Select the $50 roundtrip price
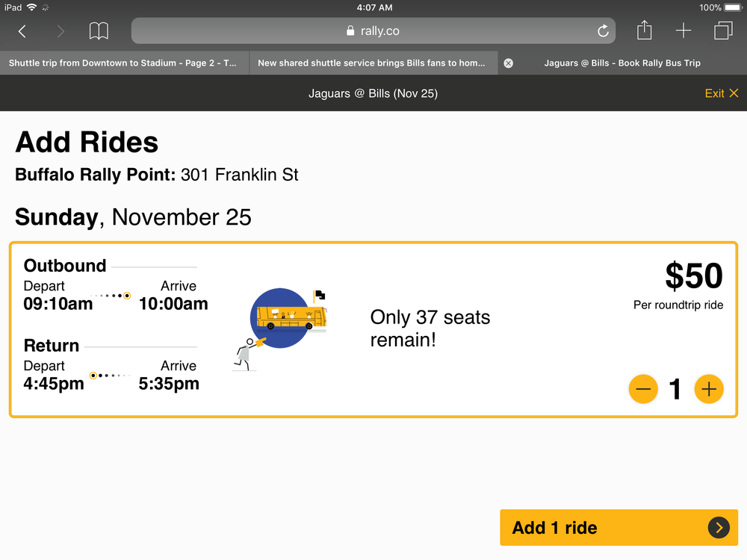Image resolution: width=747 pixels, height=560 pixels. click(694, 276)
